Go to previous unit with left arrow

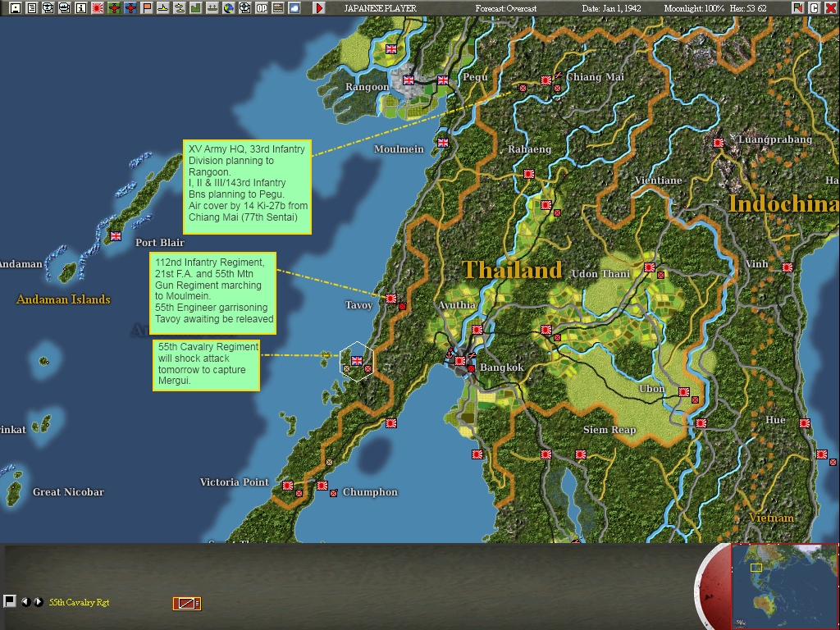pyautogui.click(x=25, y=602)
